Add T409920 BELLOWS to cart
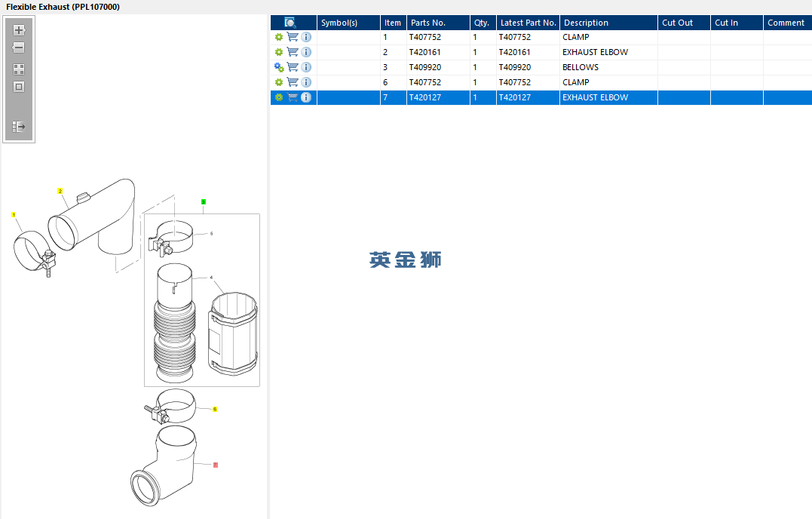This screenshot has height=519, width=812. (293, 67)
